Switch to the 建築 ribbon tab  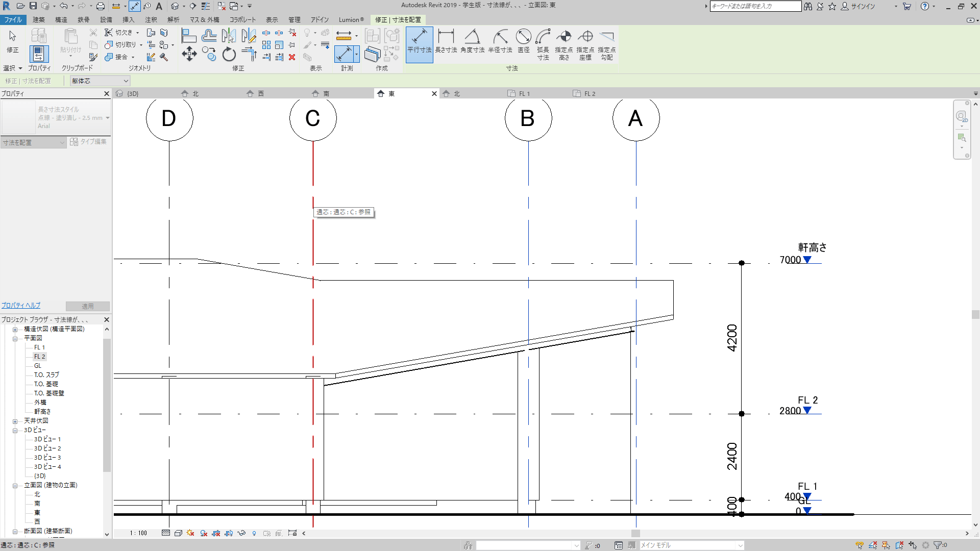click(39, 19)
